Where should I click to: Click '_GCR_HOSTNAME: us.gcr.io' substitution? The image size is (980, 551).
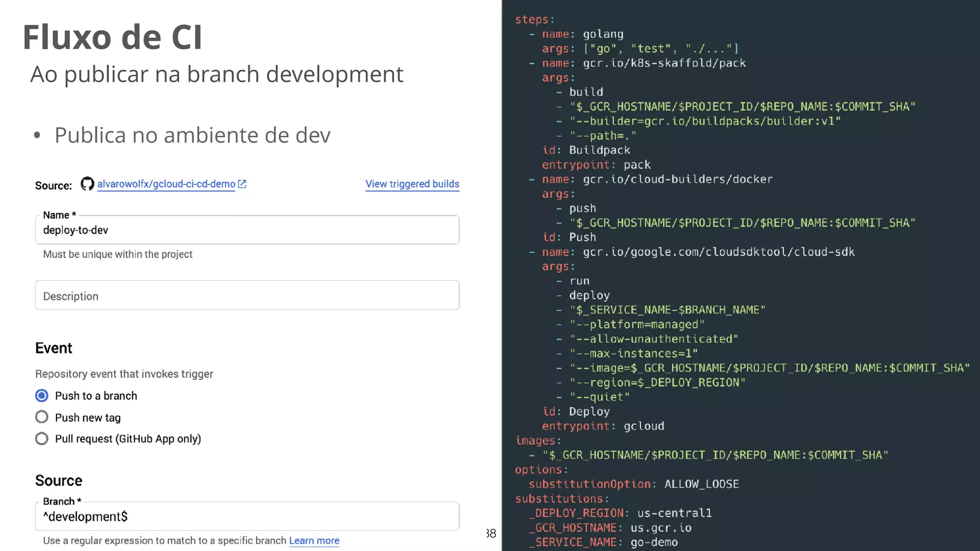[610, 528]
